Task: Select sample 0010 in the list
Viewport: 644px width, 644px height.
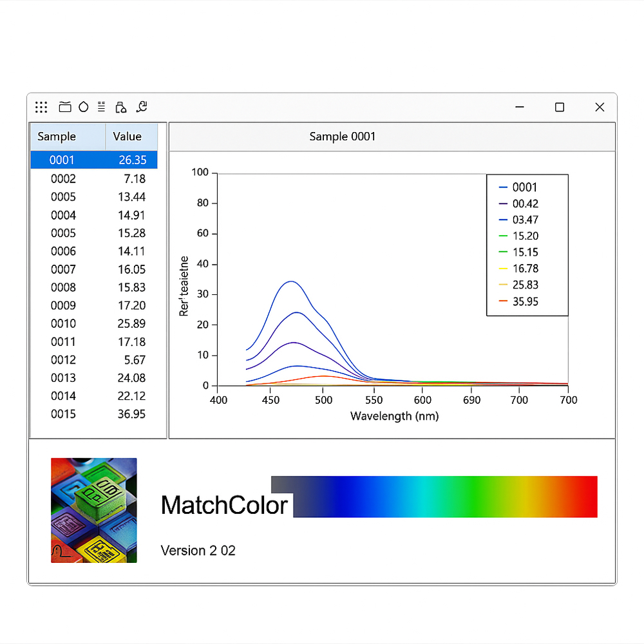Action: (94, 323)
